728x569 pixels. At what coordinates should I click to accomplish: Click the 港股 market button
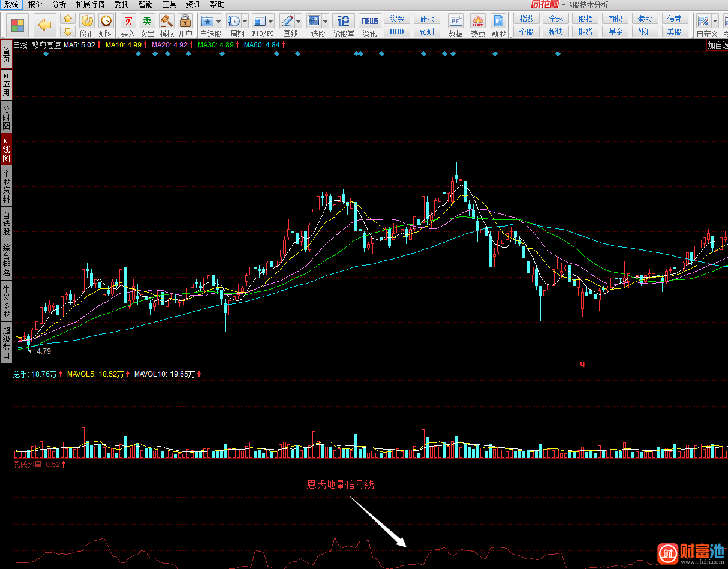point(645,19)
